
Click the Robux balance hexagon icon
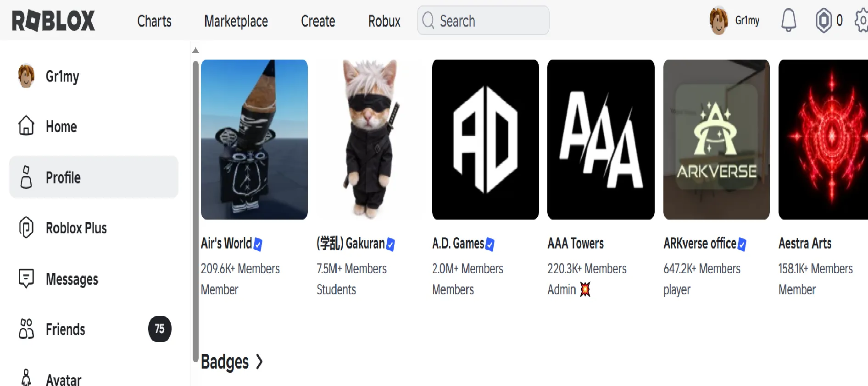(823, 21)
